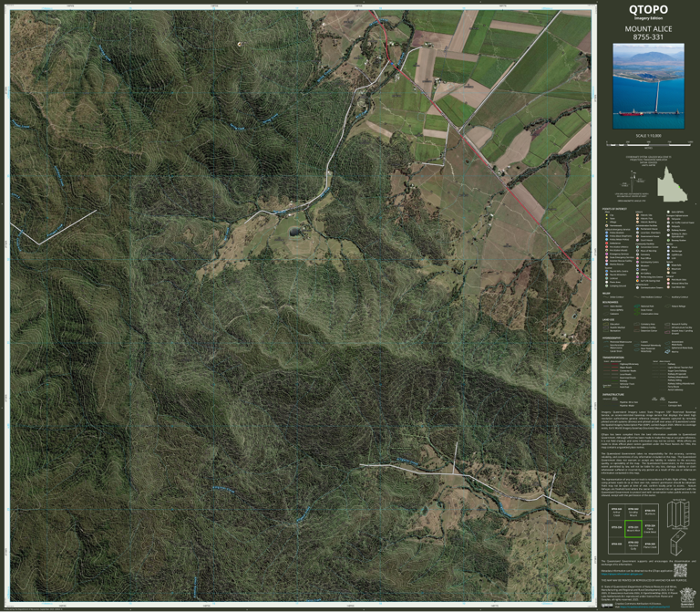Click the Homestead symbol in legend
Viewport: 700px width, 612px height.
pyautogui.click(x=607, y=225)
